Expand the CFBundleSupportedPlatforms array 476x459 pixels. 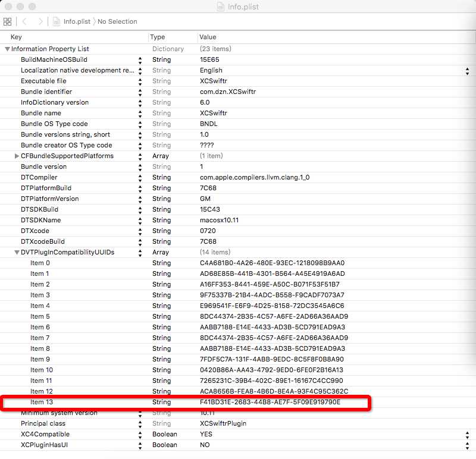tap(17, 156)
